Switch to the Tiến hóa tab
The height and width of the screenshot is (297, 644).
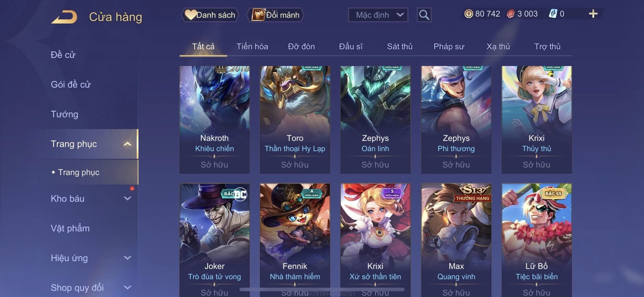(x=252, y=46)
